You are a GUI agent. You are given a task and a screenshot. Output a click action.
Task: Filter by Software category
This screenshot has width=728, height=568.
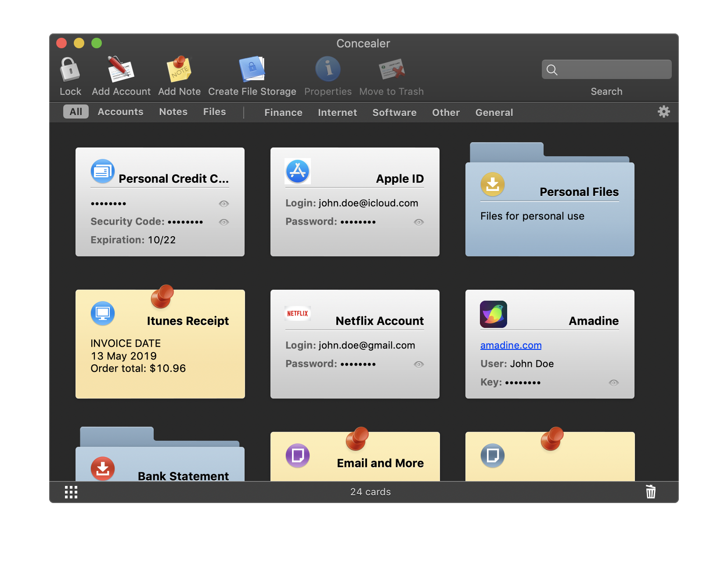point(394,112)
